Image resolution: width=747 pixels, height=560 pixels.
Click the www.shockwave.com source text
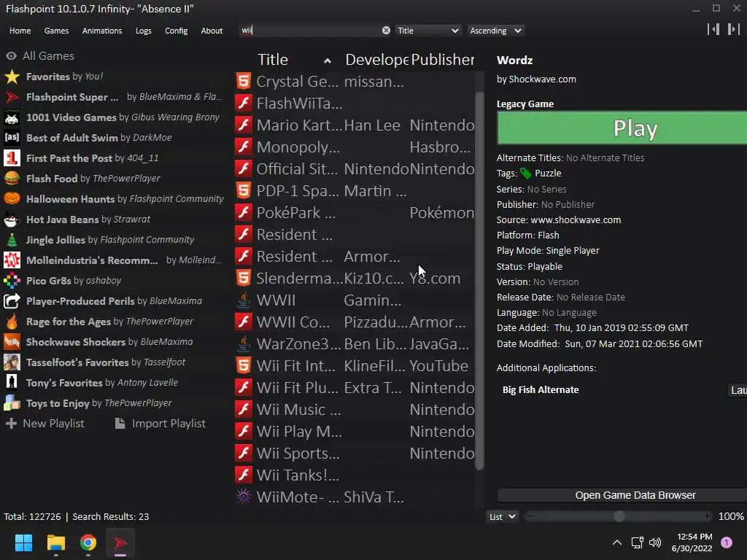[x=576, y=220]
